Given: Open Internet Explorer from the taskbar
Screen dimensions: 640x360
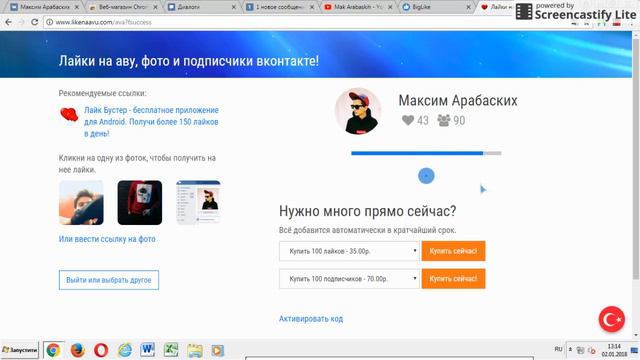Looking at the screenshot, I should pos(125,350).
